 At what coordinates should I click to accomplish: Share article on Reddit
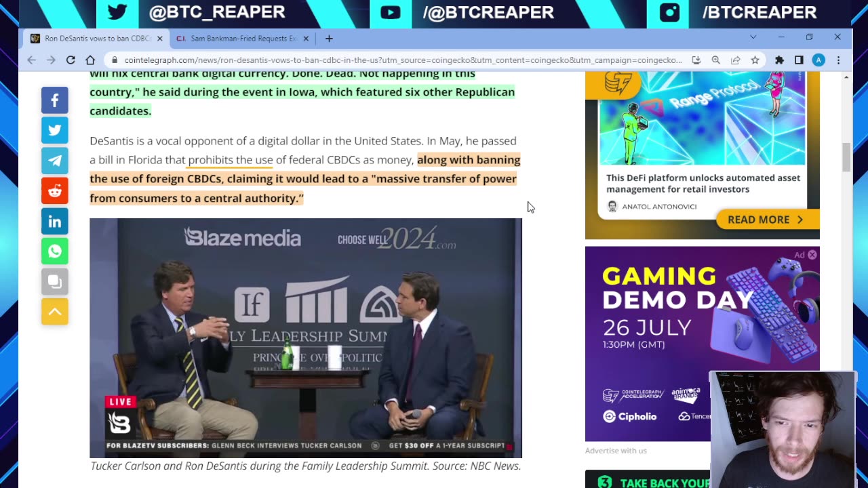point(55,191)
